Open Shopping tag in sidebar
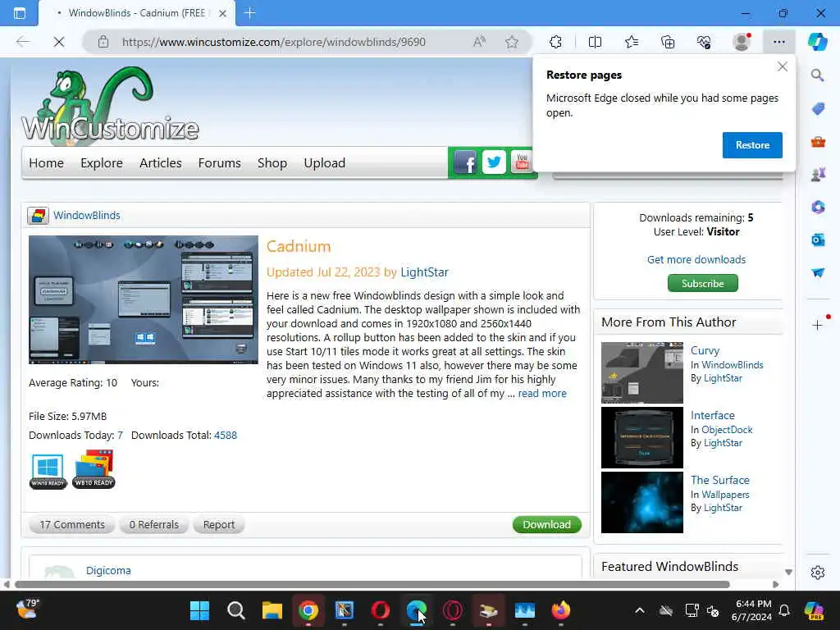The image size is (840, 630). tap(818, 109)
